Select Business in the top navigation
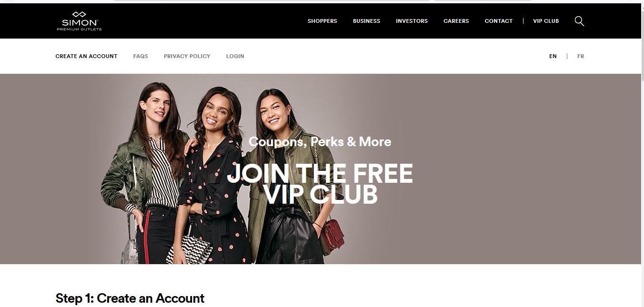The width and height of the screenshot is (644, 307). (366, 21)
